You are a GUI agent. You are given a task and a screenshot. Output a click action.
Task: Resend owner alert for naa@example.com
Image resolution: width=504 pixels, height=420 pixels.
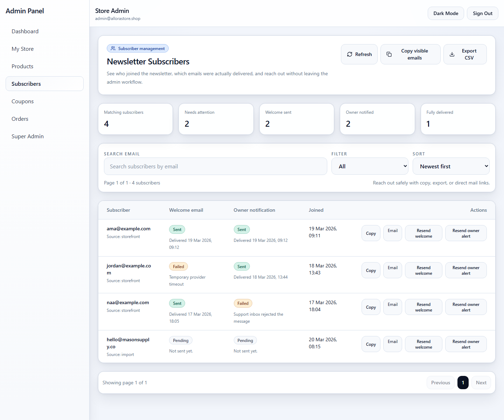(466, 307)
